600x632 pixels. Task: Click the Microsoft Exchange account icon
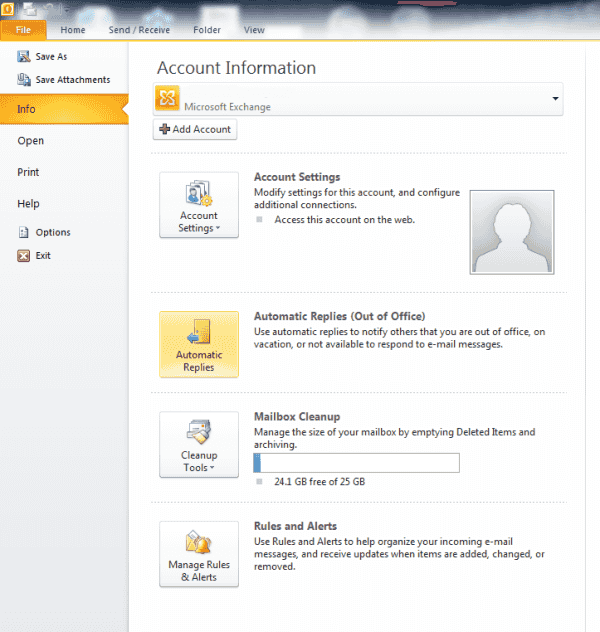click(167, 98)
